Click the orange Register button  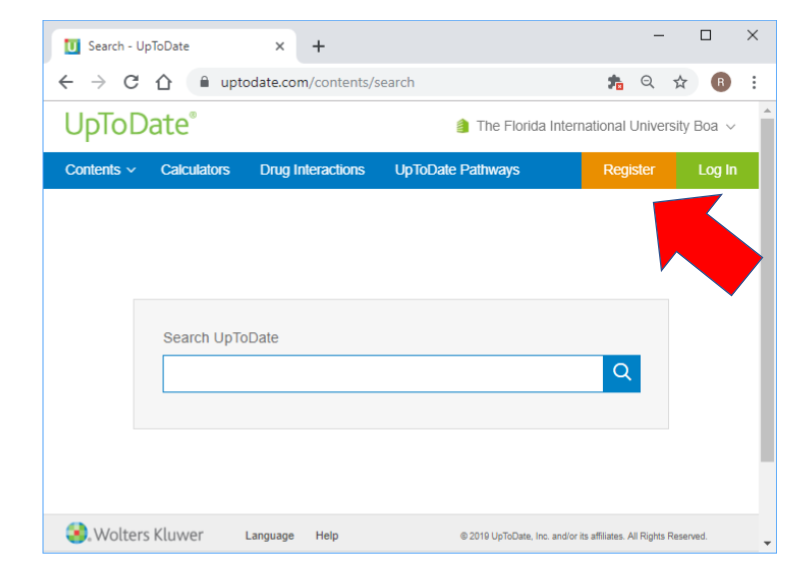pyautogui.click(x=629, y=170)
